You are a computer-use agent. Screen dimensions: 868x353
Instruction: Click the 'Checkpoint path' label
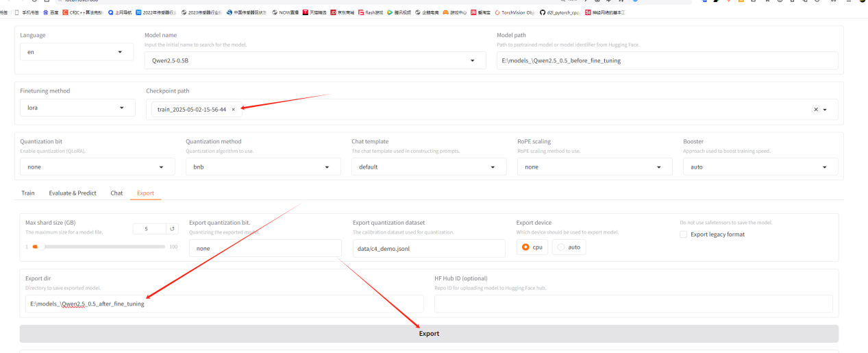pyautogui.click(x=168, y=90)
